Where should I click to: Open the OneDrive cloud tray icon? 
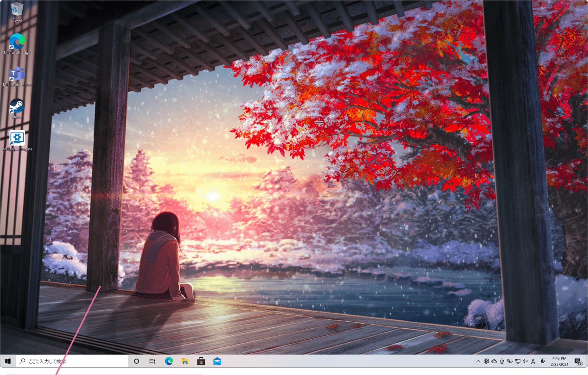click(x=494, y=361)
